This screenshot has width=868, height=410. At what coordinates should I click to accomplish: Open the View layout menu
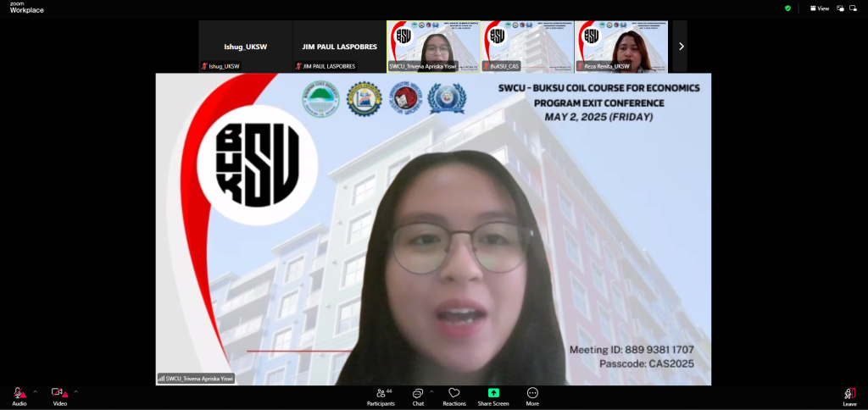tap(819, 8)
